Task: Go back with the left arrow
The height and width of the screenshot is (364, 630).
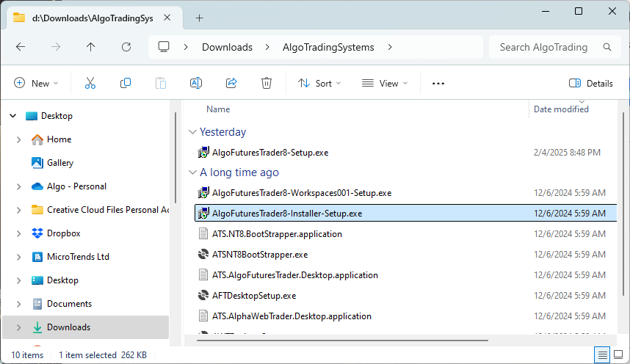Action: 21,47
